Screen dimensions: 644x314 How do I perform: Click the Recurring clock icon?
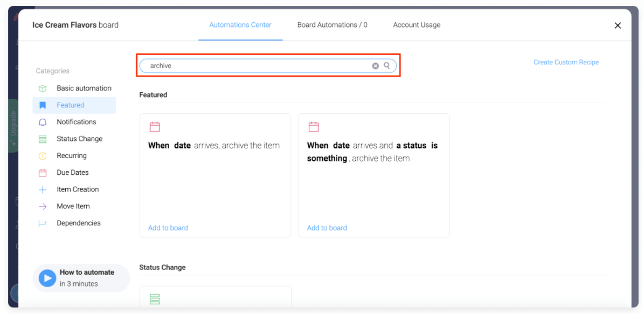pos(43,156)
